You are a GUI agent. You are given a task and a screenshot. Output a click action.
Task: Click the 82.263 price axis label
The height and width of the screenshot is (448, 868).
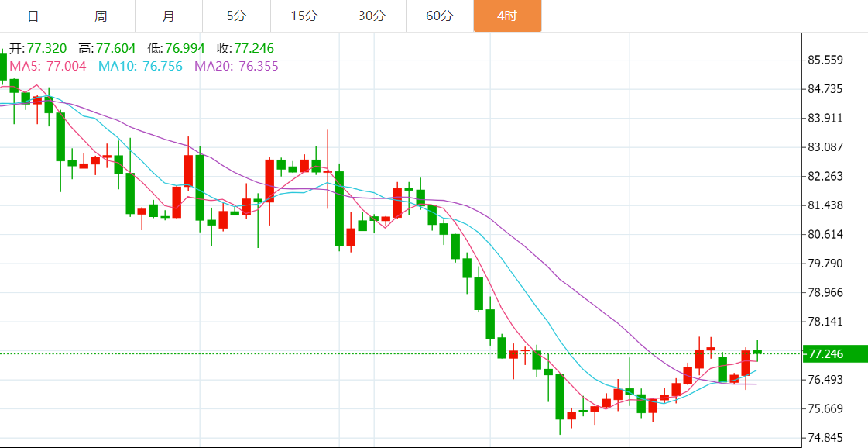pyautogui.click(x=825, y=176)
